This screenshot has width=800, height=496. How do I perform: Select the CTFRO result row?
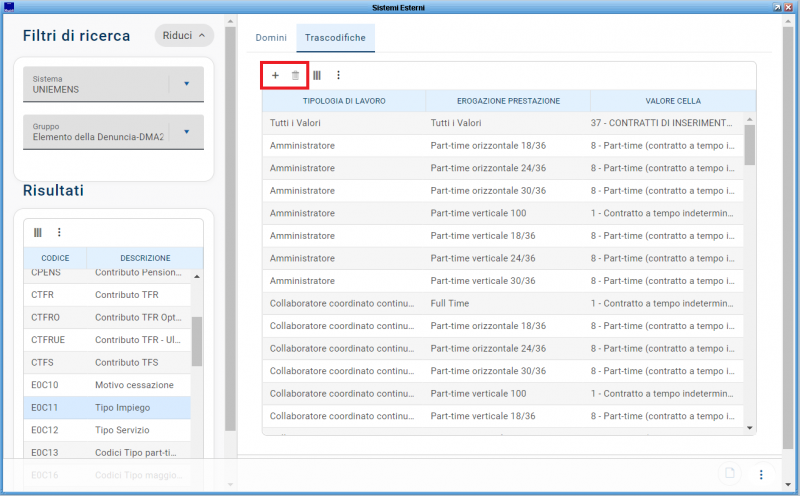click(107, 317)
